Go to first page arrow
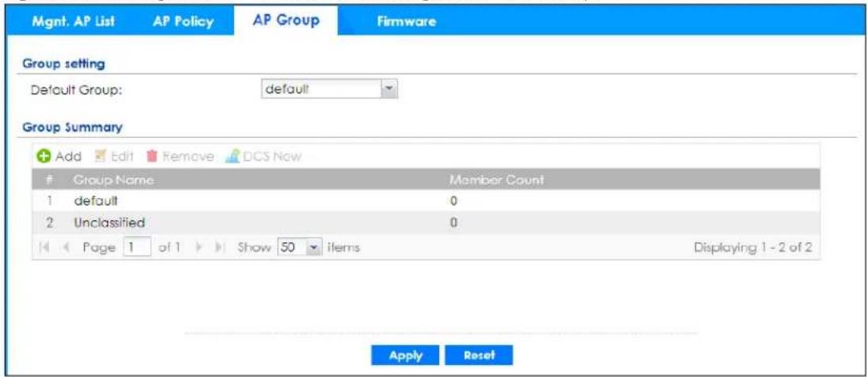 (x=44, y=248)
